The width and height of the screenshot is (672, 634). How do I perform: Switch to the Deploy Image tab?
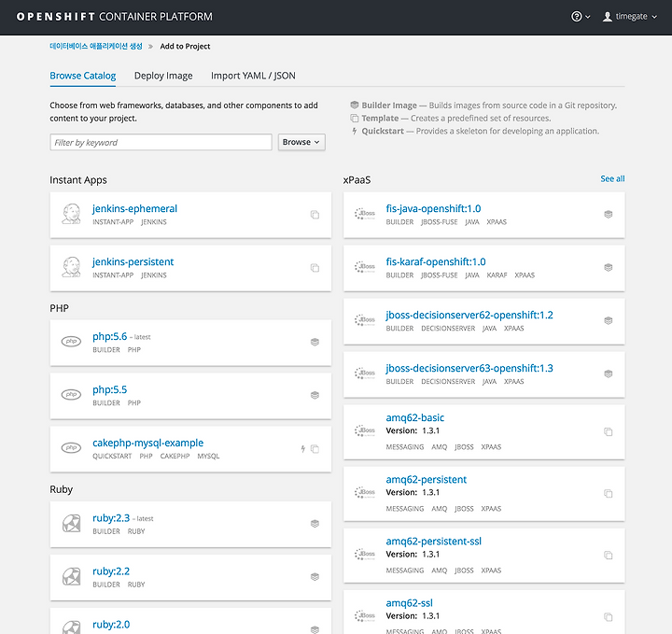[x=163, y=76]
